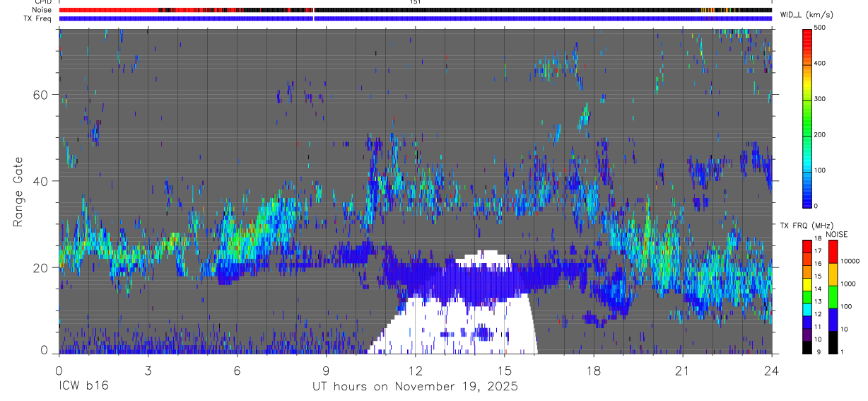868x401 pixels.
Task: Click the 'Noise' strip label at top left
Action: tap(43, 10)
